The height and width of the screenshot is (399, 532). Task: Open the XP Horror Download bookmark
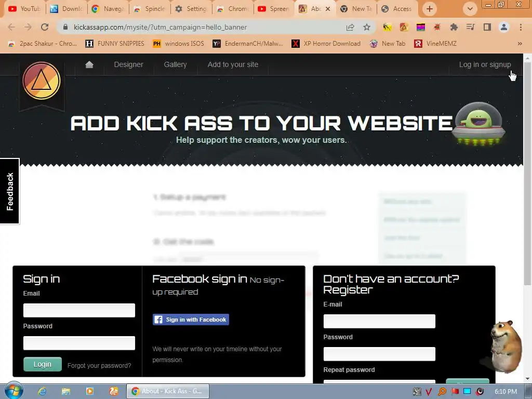326,44
